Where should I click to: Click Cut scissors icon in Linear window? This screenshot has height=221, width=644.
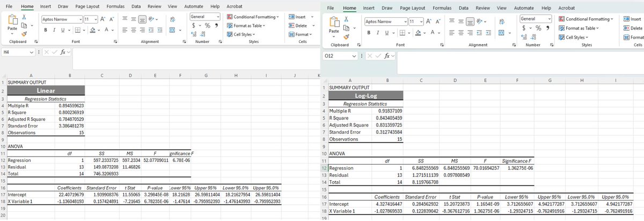[25, 18]
